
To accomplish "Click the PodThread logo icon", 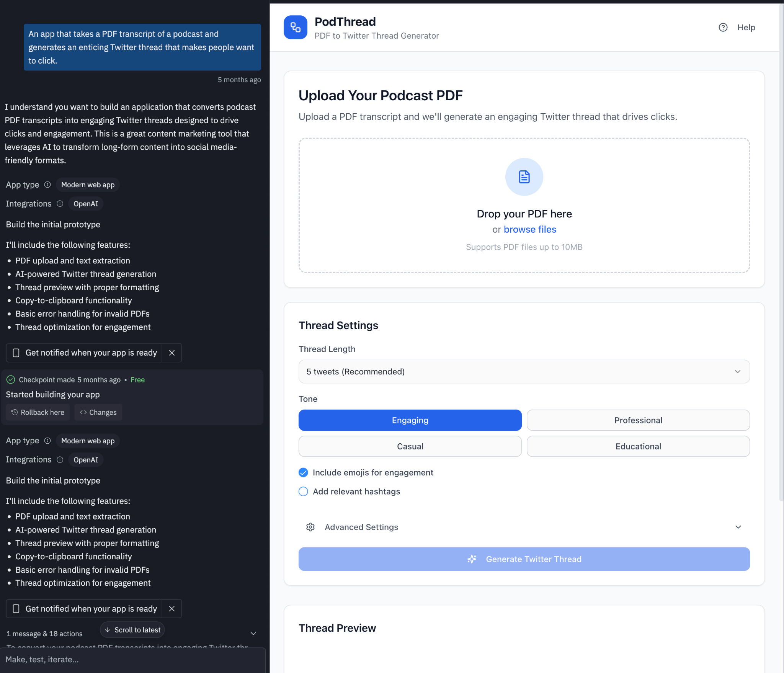I will (295, 27).
